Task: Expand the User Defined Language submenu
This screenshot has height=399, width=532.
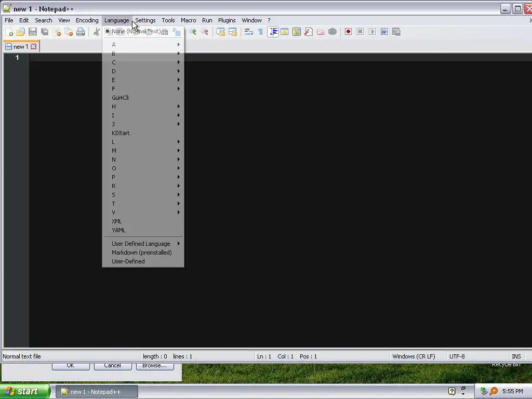Action: tap(143, 244)
